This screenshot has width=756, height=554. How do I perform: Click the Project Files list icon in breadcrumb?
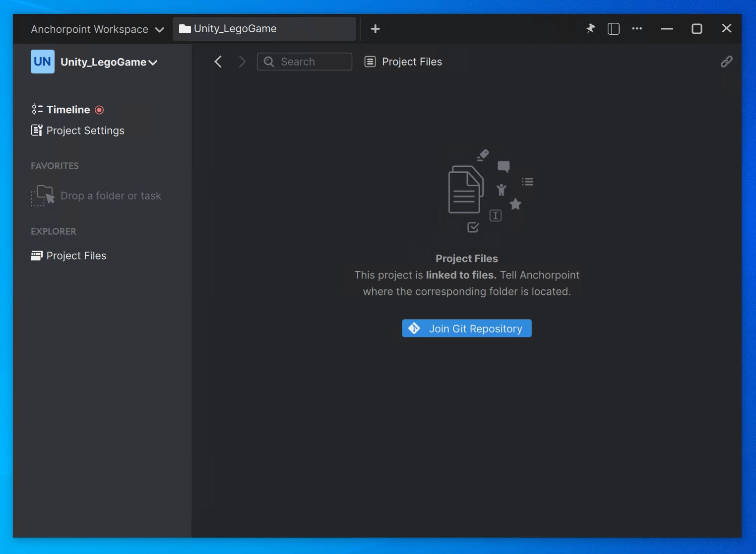coord(370,61)
